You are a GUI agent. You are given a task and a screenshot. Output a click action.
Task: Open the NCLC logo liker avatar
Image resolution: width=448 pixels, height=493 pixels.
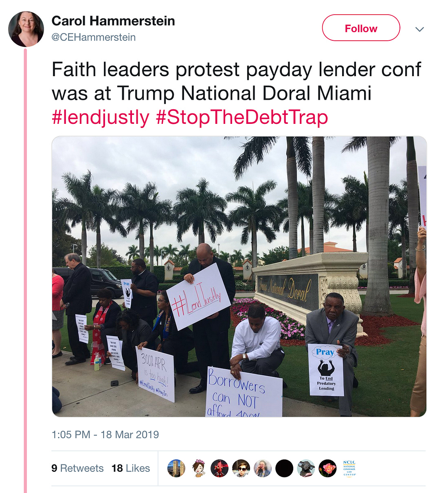pos(349,469)
